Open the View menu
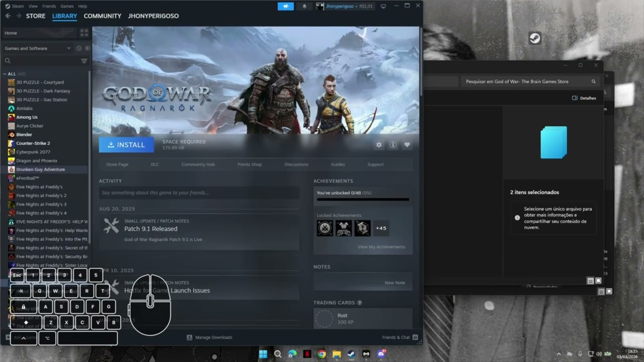Screen dimensions: 644x362 (33, 6)
